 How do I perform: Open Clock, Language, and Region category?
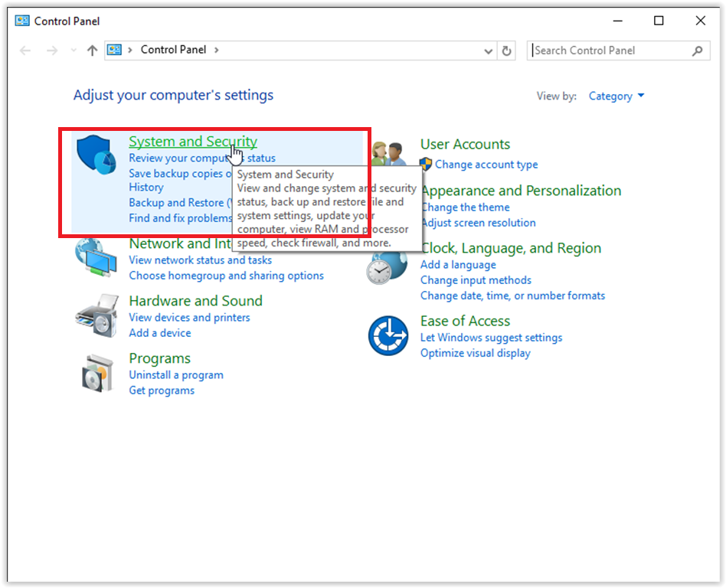pyautogui.click(x=512, y=248)
